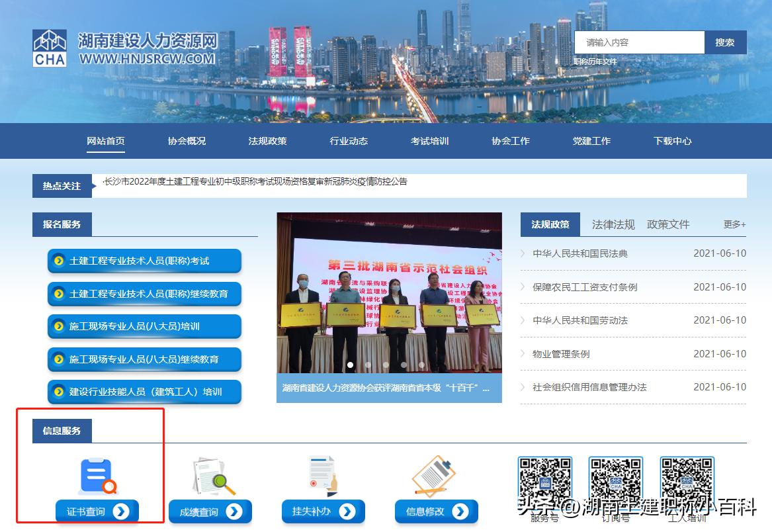Viewport: 772px width, 532px height.
Task: Open 中华人民共和国民法典 regulation link
Action: [580, 253]
